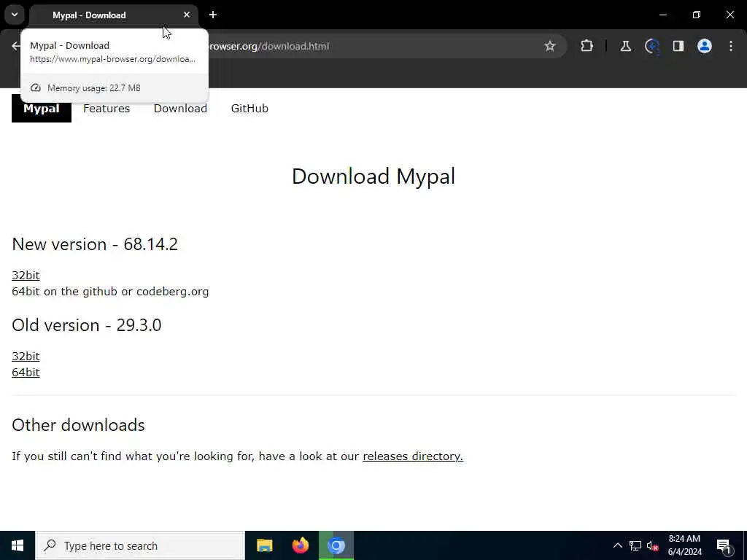
Task: Open the Features page link
Action: (107, 108)
